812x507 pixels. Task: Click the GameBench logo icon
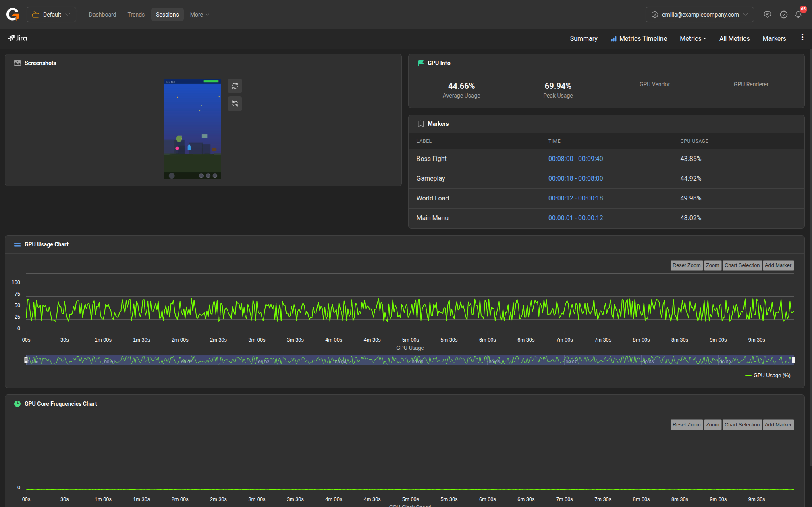[12, 15]
